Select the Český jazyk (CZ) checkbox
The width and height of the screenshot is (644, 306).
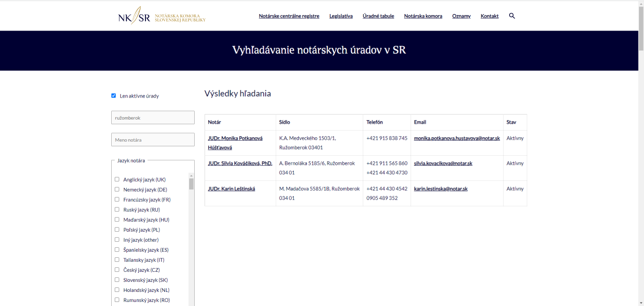[x=117, y=270]
